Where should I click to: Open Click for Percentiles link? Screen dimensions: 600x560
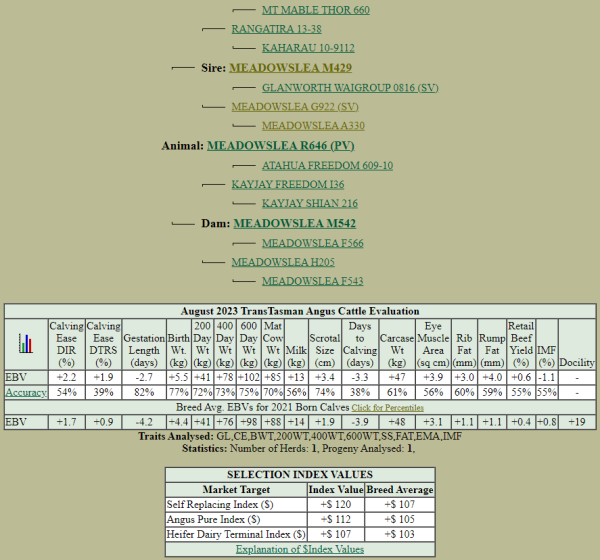point(388,408)
